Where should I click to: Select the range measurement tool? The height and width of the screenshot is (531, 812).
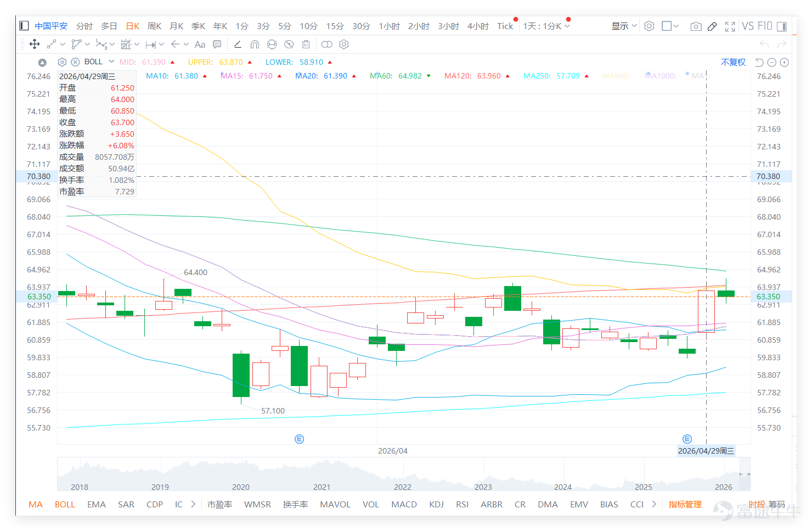[151, 44]
